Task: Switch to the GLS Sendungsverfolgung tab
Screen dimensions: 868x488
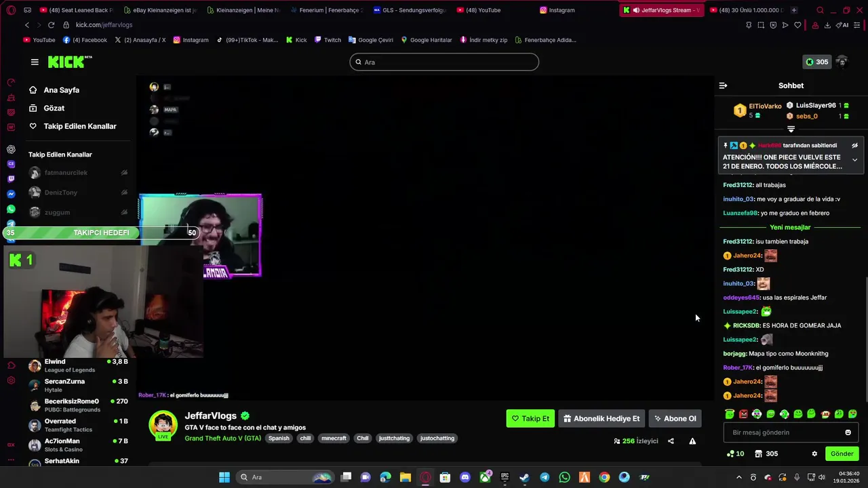Action: (x=410, y=10)
